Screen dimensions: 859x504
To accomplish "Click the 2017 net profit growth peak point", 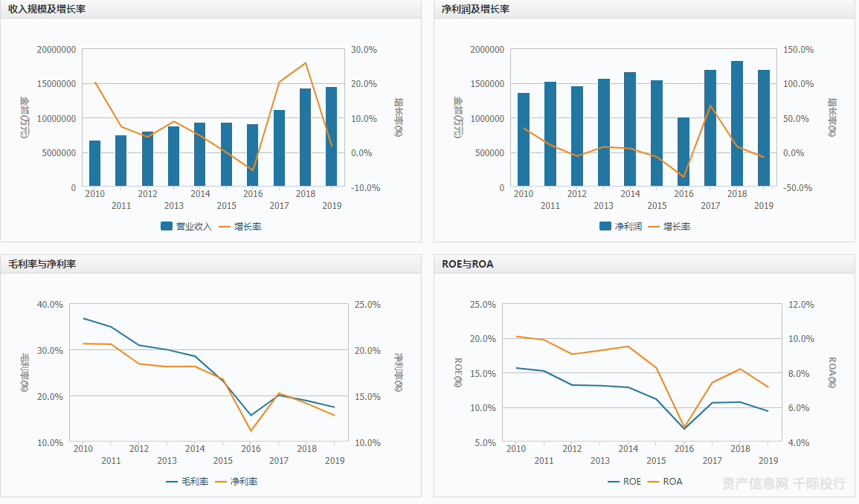I will click(710, 106).
